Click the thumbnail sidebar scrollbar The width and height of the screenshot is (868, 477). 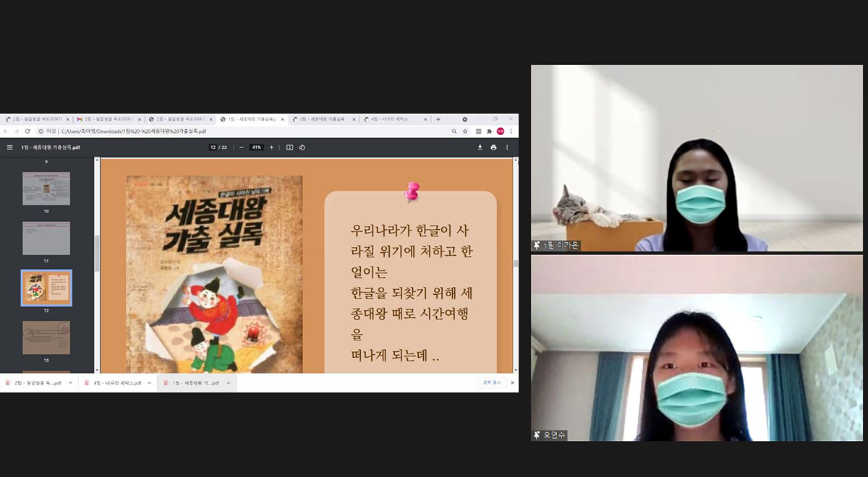point(95,253)
